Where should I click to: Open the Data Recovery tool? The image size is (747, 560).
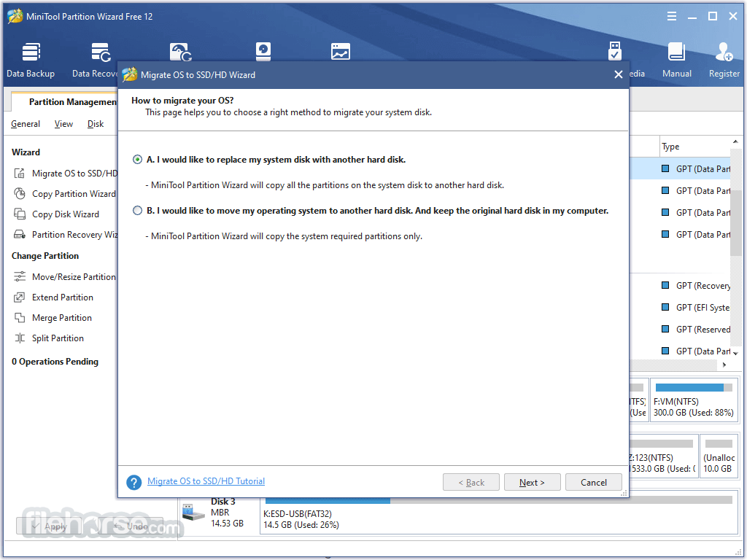[96, 60]
